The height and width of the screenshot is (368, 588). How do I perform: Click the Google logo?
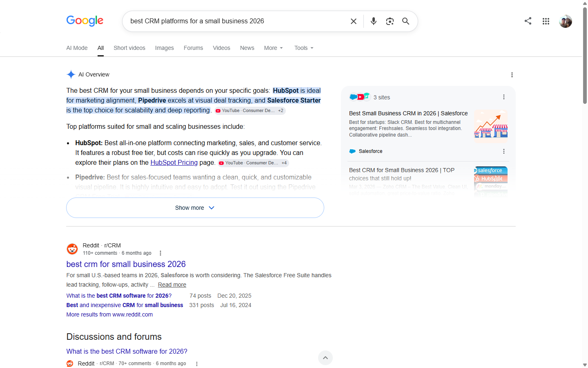point(85,21)
